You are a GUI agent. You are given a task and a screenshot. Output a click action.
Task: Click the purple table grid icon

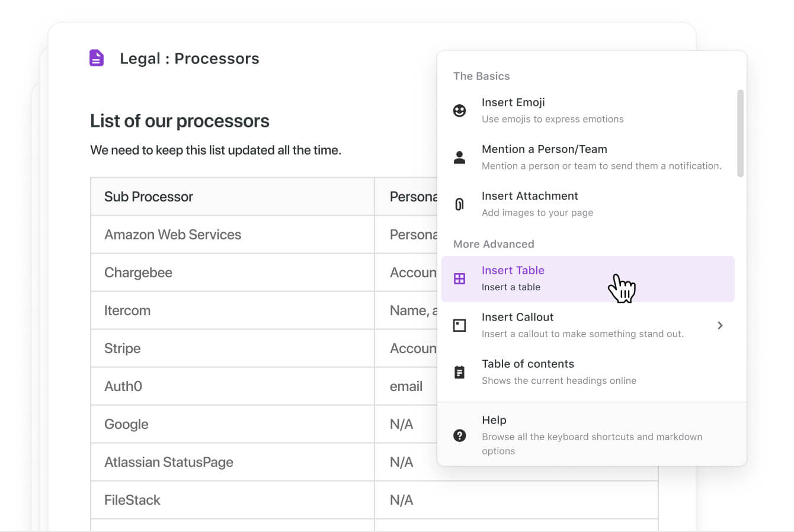tap(459, 278)
